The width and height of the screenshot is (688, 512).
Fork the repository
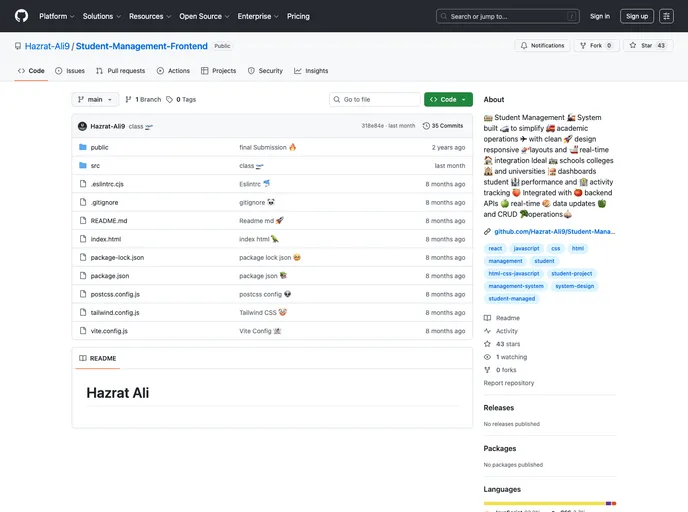(x=596, y=46)
